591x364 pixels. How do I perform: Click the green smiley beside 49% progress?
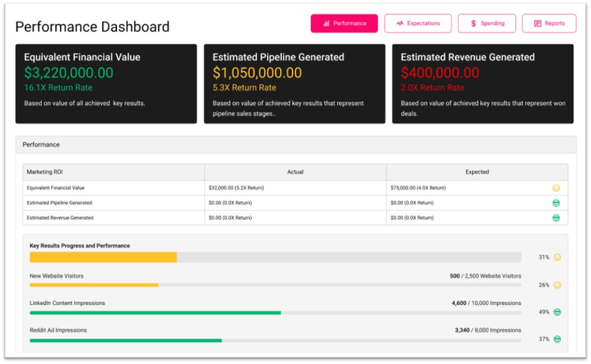pos(557,312)
